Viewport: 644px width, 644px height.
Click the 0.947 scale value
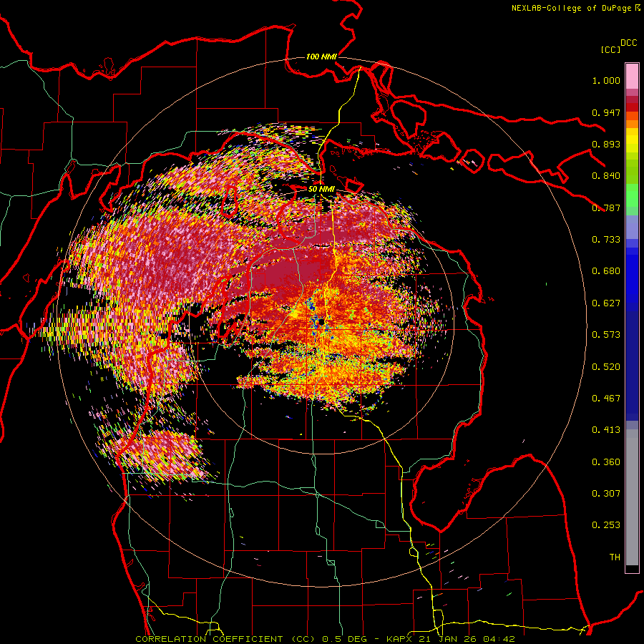[x=606, y=112]
